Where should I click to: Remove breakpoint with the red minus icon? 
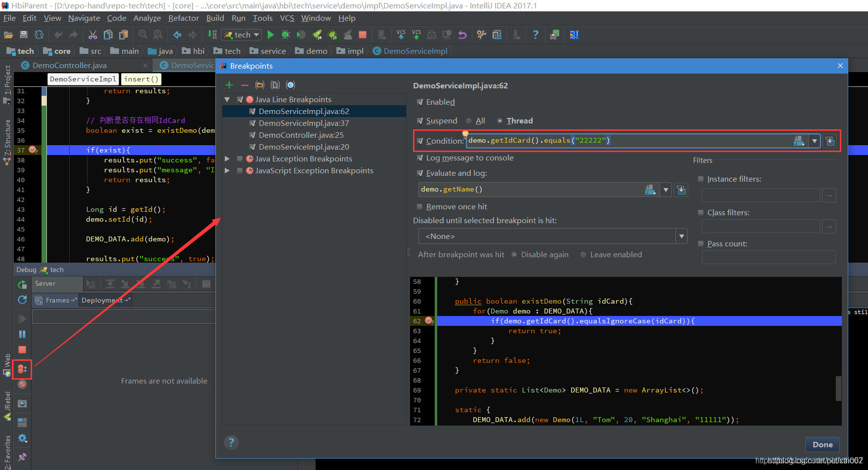pos(245,85)
